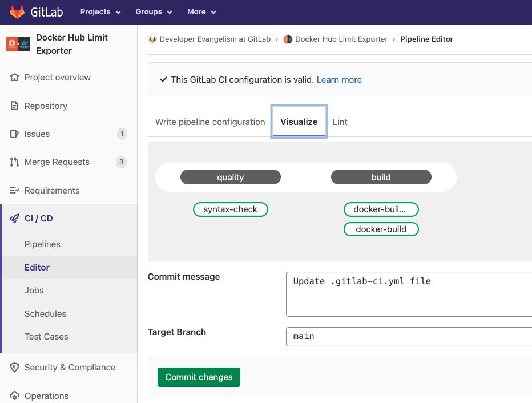Switch to the Lint tab
The image size is (532, 403).
click(x=340, y=122)
